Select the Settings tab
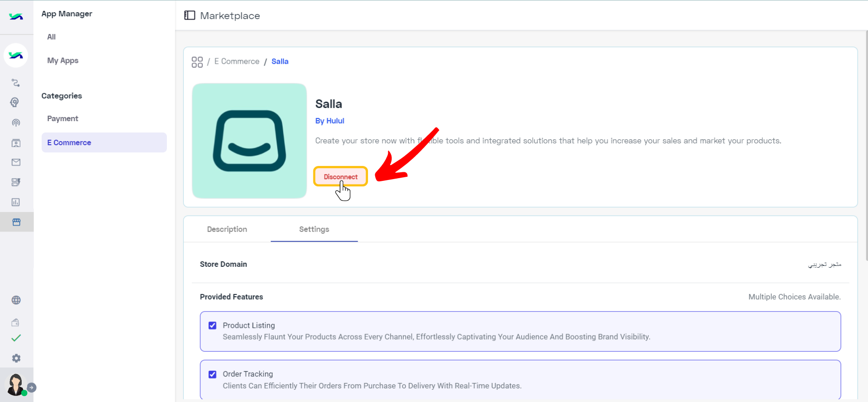The height and width of the screenshot is (402, 868). (x=314, y=229)
